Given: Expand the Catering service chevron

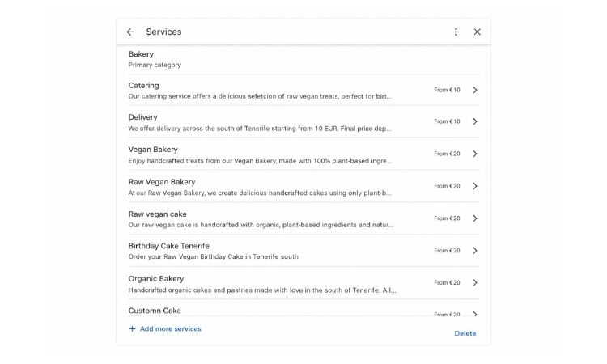Looking at the screenshot, I should point(475,90).
